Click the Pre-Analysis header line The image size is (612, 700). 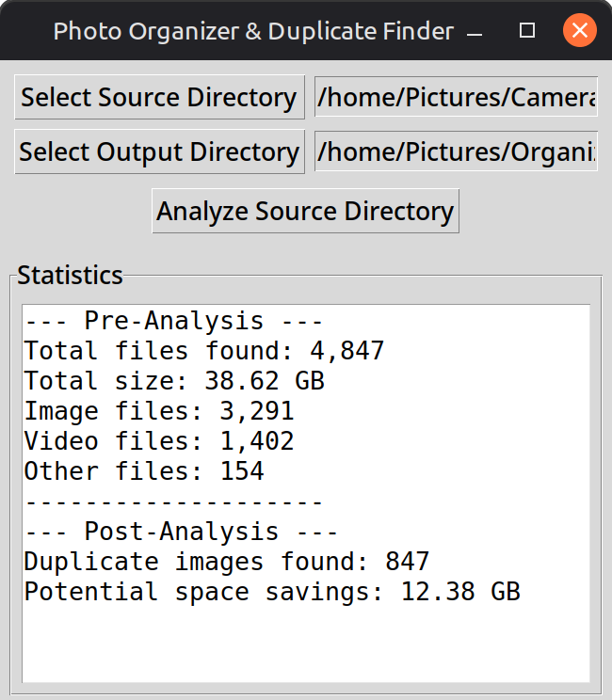point(174,321)
